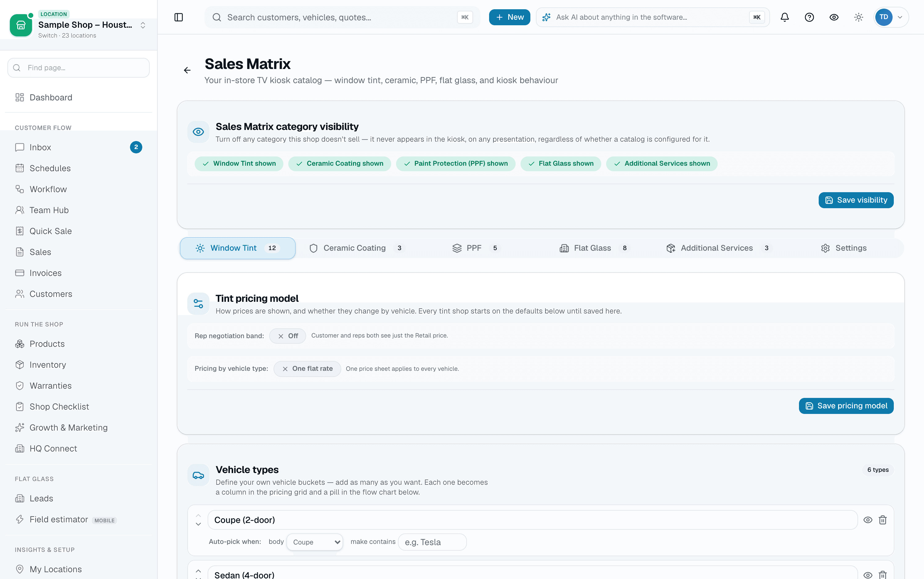Viewport: 924px width, 579px height.
Task: Expand the location switcher chevrons
Action: tap(143, 25)
